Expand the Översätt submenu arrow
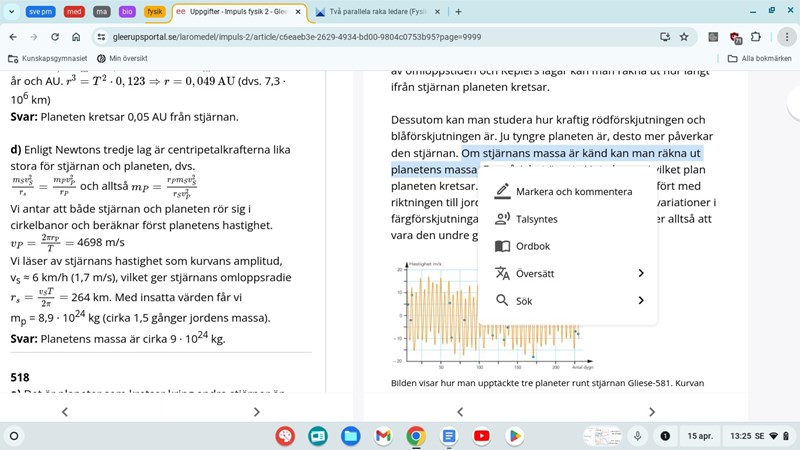800x450 pixels. [x=640, y=273]
